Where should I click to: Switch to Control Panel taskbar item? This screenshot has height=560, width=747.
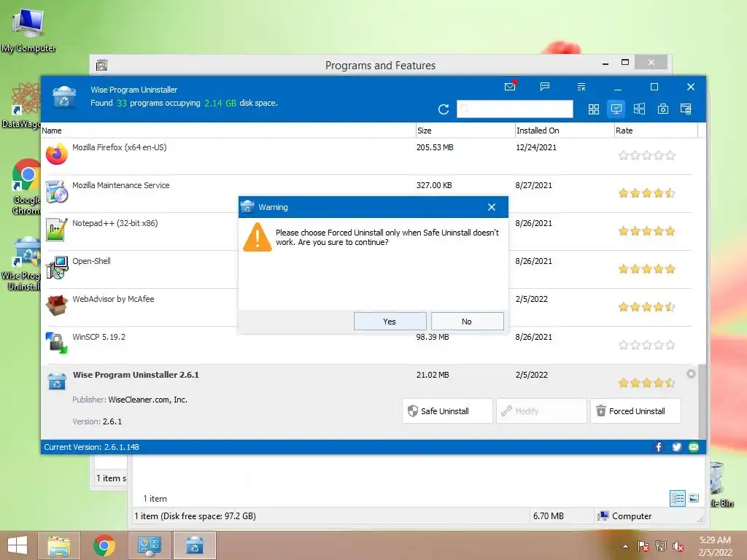click(x=150, y=545)
